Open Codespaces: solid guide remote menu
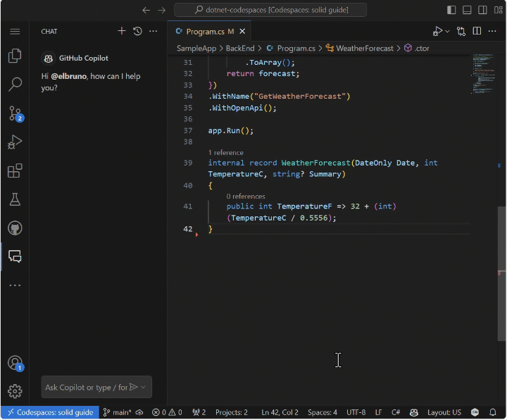This screenshot has height=420, width=507. click(51, 412)
